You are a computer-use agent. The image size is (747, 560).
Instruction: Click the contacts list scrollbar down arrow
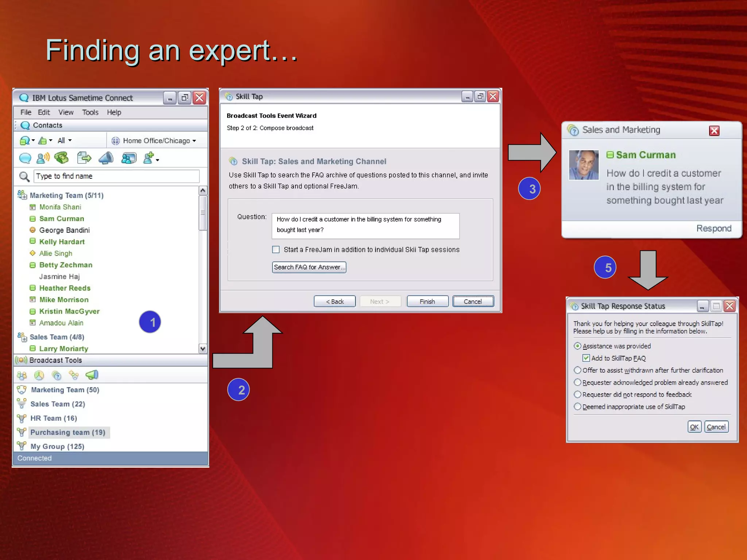(x=203, y=349)
